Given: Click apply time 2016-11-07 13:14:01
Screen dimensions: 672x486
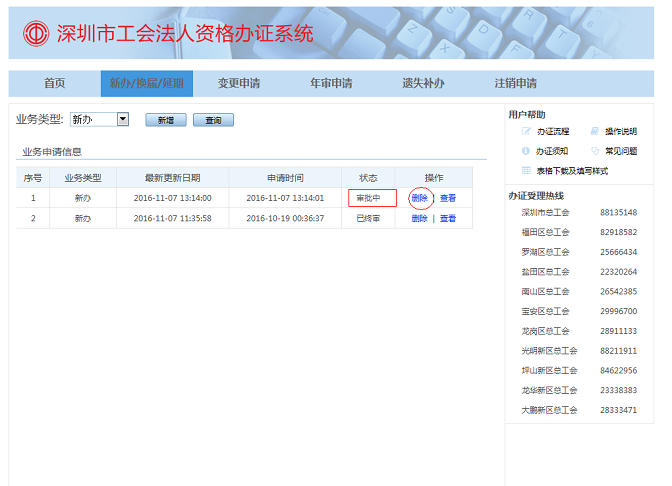Looking at the screenshot, I should pyautogui.click(x=285, y=198).
